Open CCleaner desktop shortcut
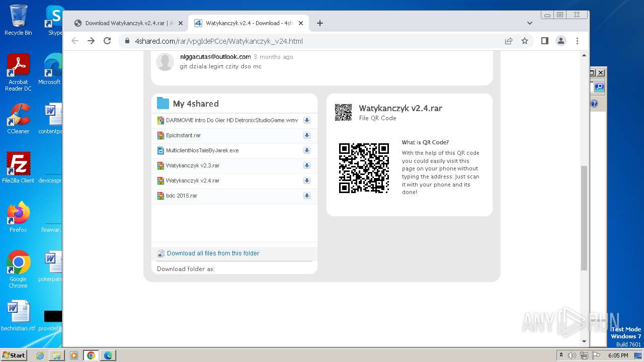The image size is (644, 362). [18, 119]
